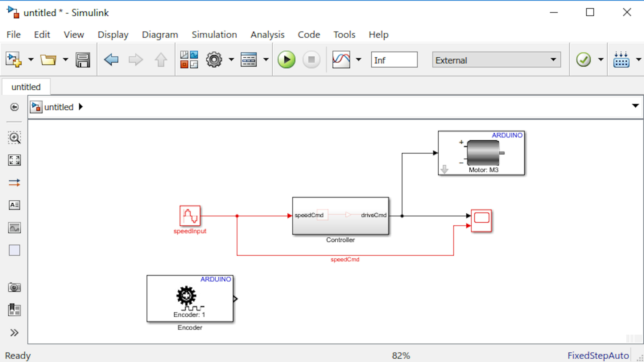Expand the Data Inspector dropdown arrow

tap(358, 60)
